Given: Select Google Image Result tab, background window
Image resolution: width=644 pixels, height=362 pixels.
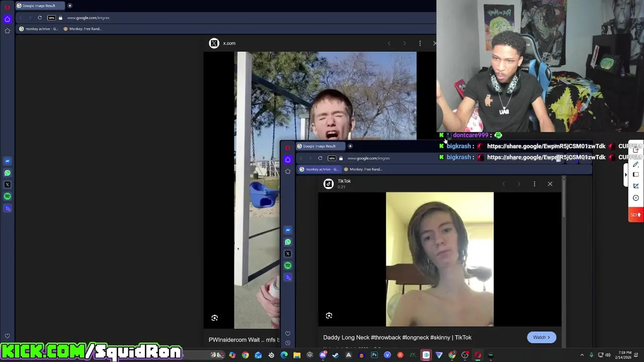Looking at the screenshot, I should (39, 6).
